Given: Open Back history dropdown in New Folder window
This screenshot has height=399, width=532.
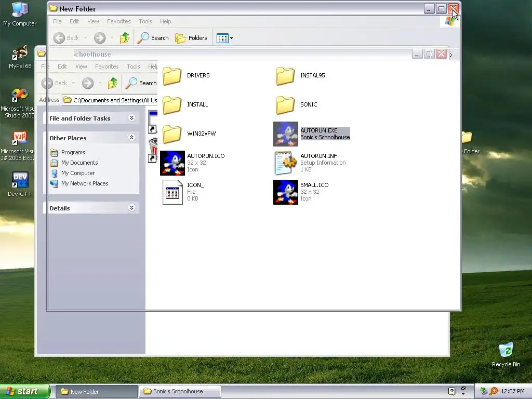Looking at the screenshot, I should click(x=86, y=38).
